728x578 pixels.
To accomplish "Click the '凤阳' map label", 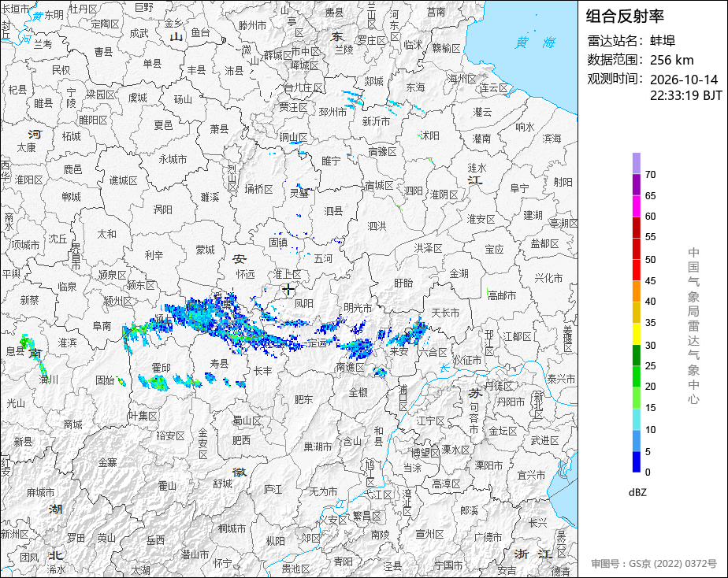I will (304, 304).
